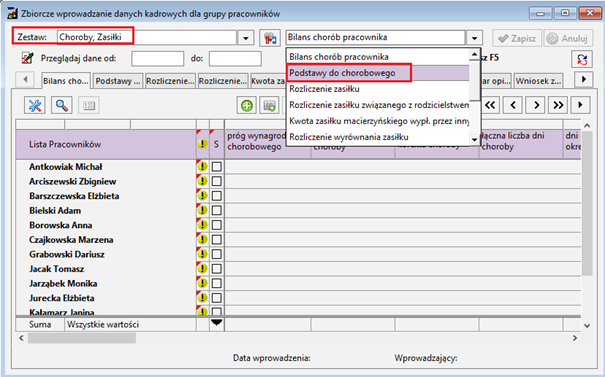Click the refresh icon at top right

click(x=582, y=59)
